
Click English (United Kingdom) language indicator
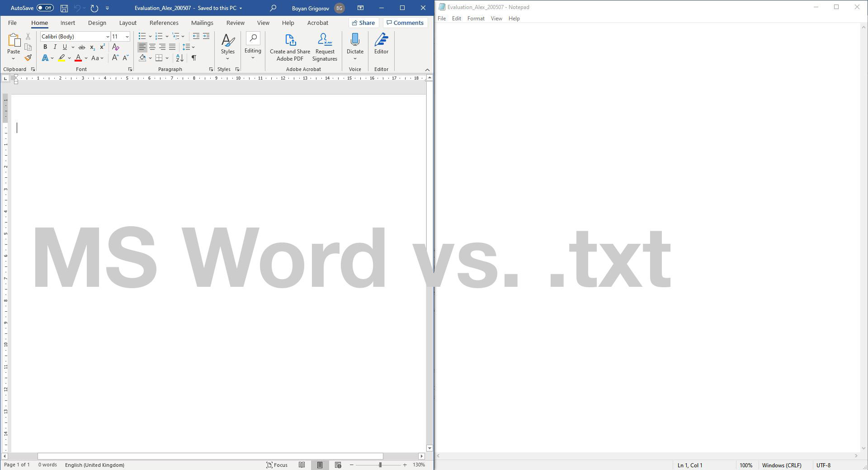tap(94, 465)
